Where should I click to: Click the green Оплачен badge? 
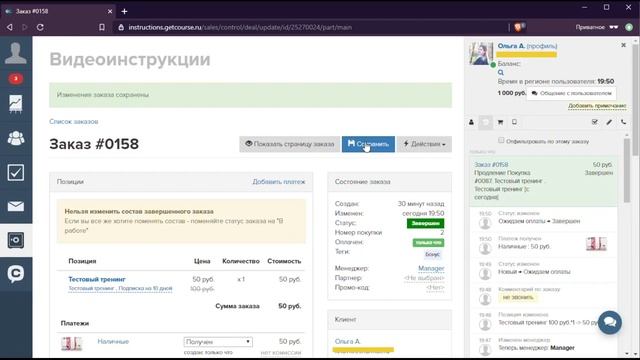point(428,242)
